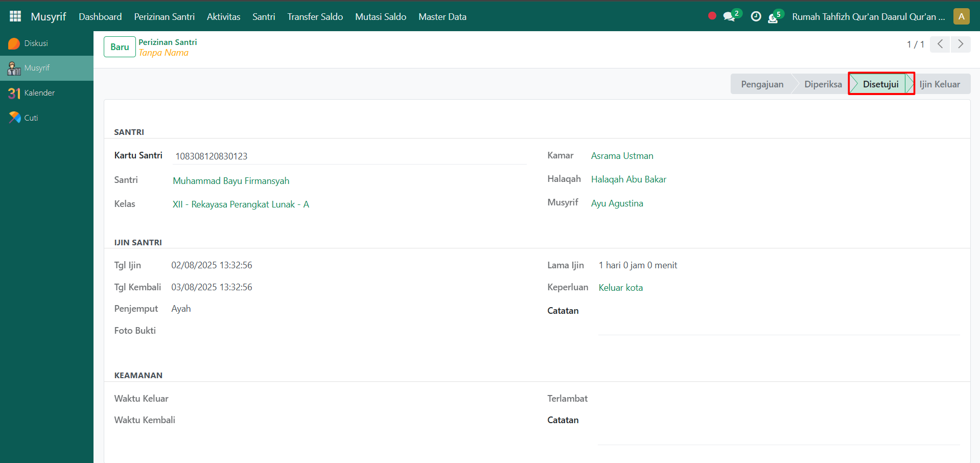This screenshot has width=980, height=463.
Task: Open Diskusi app in sidebar
Action: pyautogui.click(x=36, y=43)
